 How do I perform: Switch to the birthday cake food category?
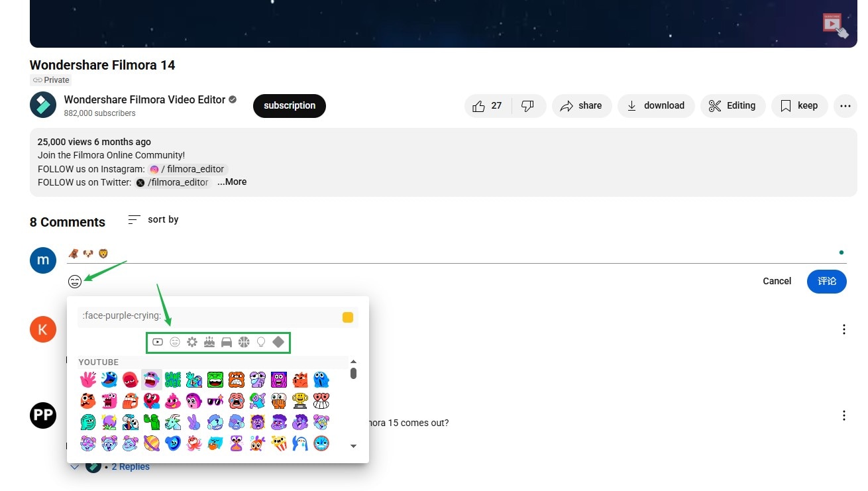209,342
